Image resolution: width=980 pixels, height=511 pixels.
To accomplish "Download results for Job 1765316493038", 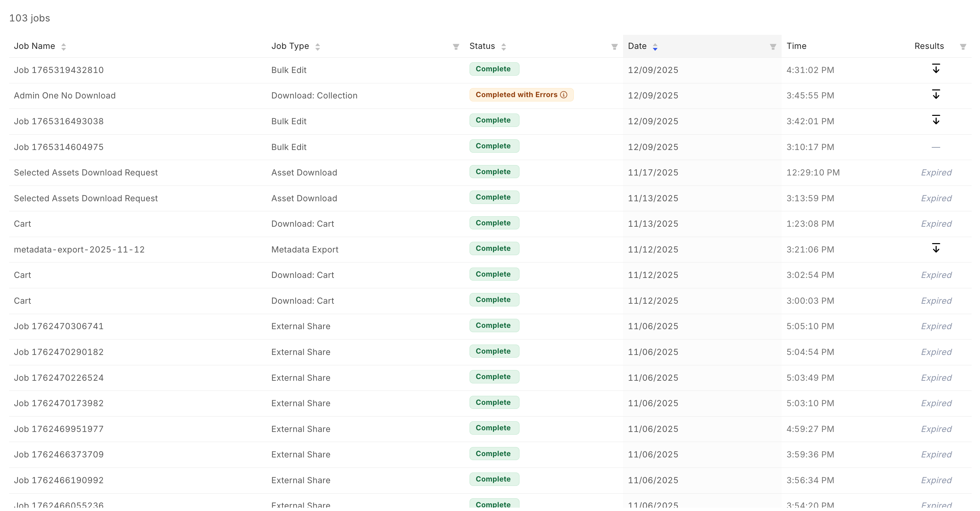I will 936,120.
